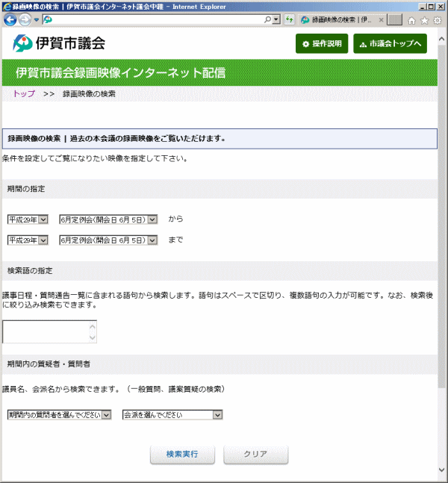Open the browser Tools gear icon
This screenshot has height=483, width=448.
[438, 20]
